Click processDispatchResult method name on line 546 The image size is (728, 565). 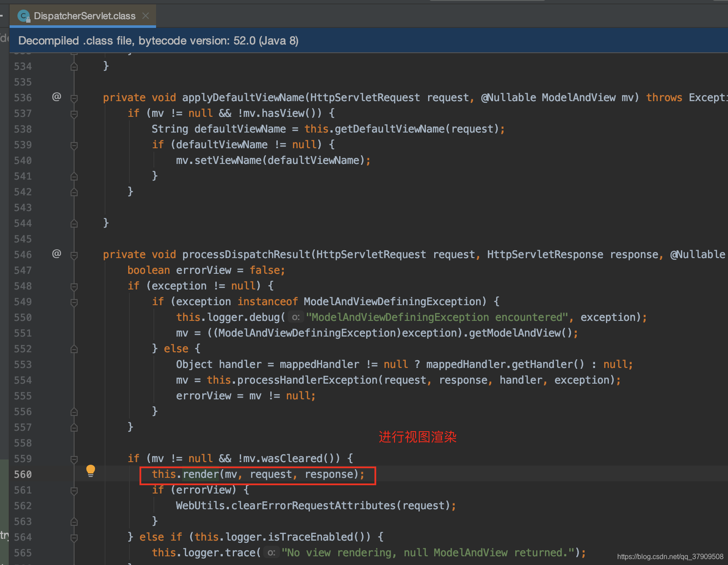(x=246, y=255)
